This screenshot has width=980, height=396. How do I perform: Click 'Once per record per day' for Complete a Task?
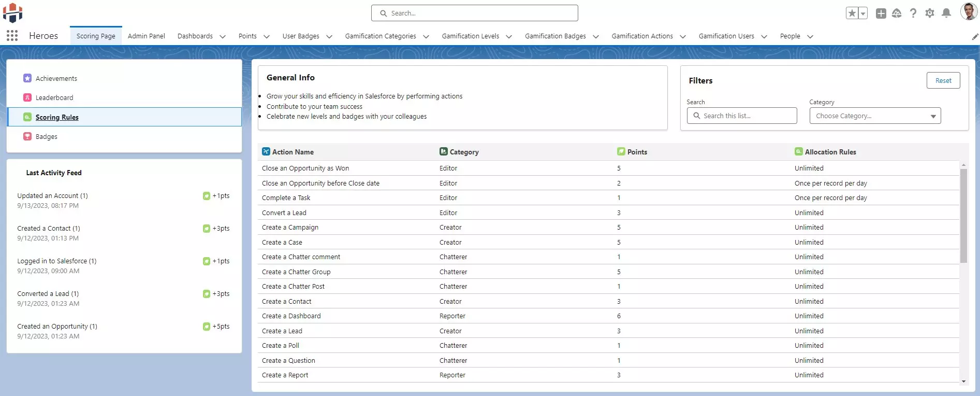(831, 197)
